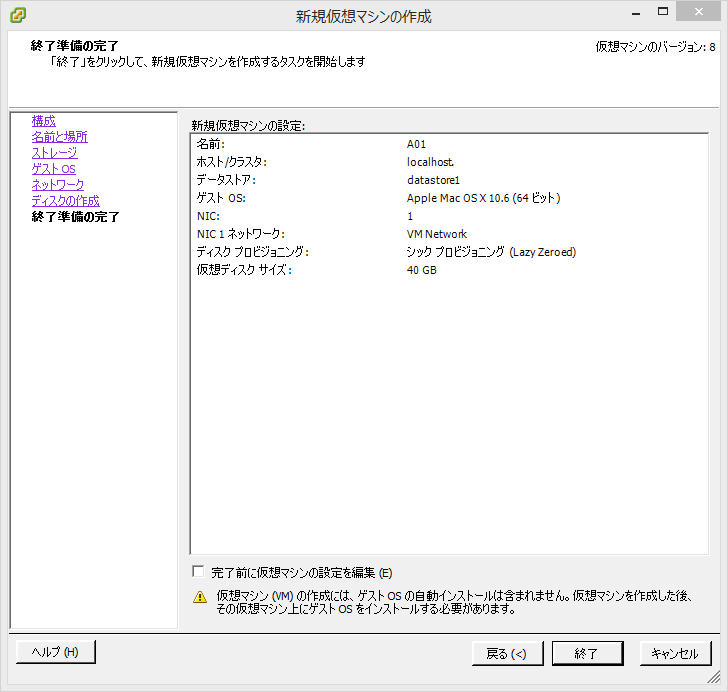Image resolution: width=728 pixels, height=692 pixels.
Task: Click the 終了 button to create VM
Action: 587,653
